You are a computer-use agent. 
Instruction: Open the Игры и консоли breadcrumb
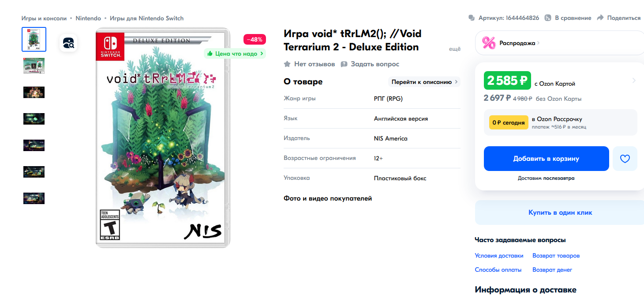[44, 18]
